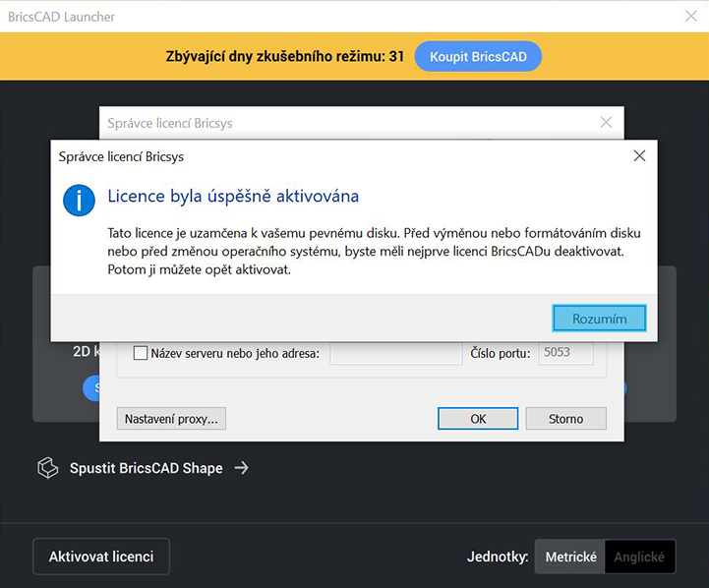The width and height of the screenshot is (709, 588).
Task: Click the trial days remaining text
Action: 285,56
